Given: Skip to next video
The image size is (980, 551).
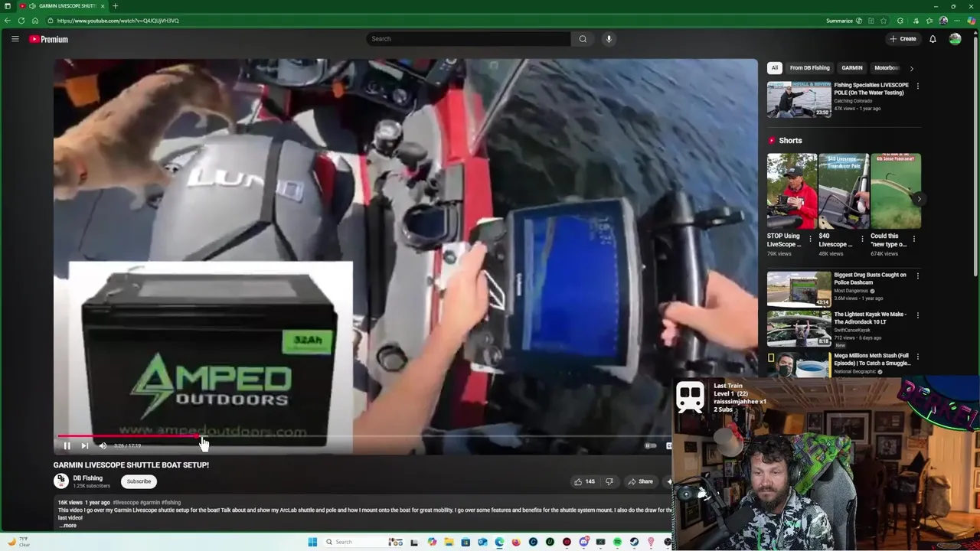Looking at the screenshot, I should point(85,445).
